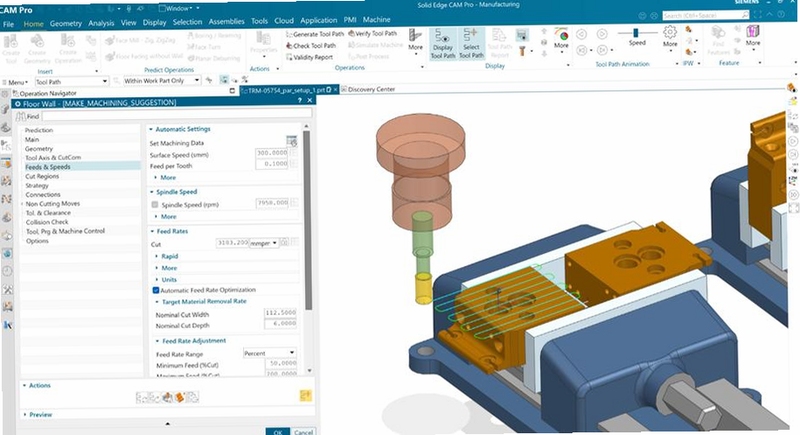The height and width of the screenshot is (435, 800).
Task: Open the Tool Path filter dropdown
Action: pyautogui.click(x=71, y=82)
